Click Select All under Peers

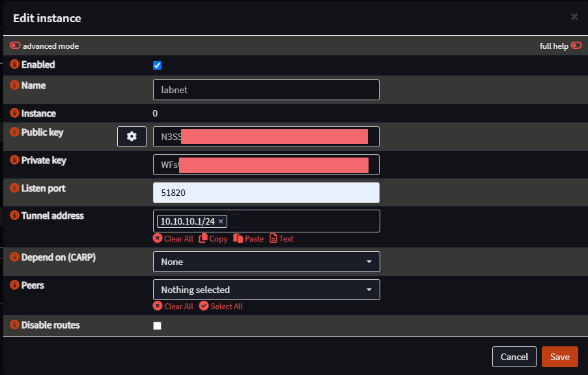coord(221,306)
